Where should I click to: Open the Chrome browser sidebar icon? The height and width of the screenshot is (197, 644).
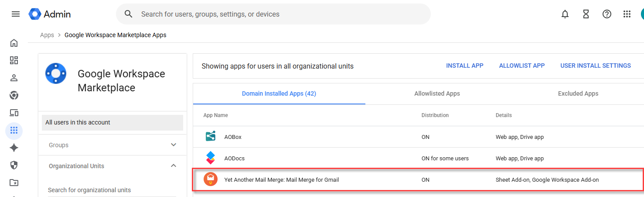point(14,95)
